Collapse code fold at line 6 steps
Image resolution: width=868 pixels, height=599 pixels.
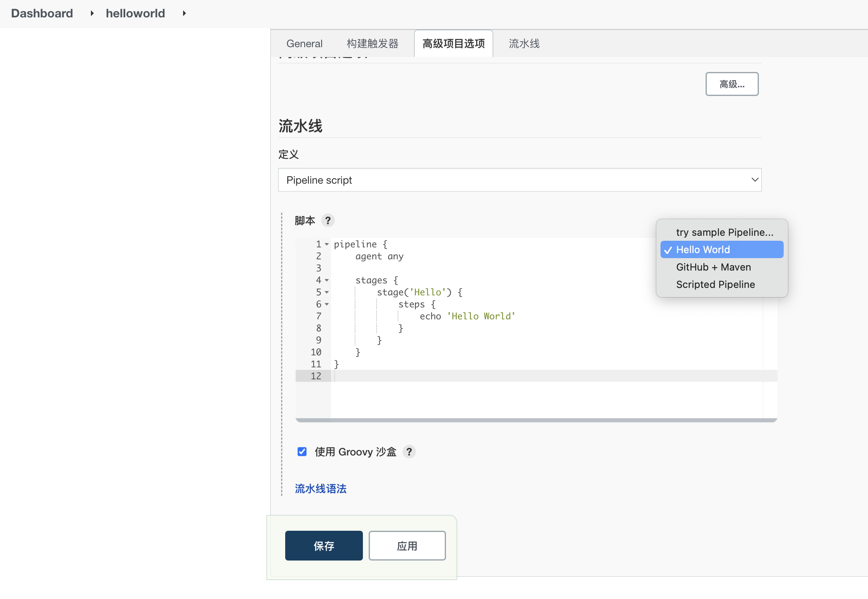pos(327,304)
